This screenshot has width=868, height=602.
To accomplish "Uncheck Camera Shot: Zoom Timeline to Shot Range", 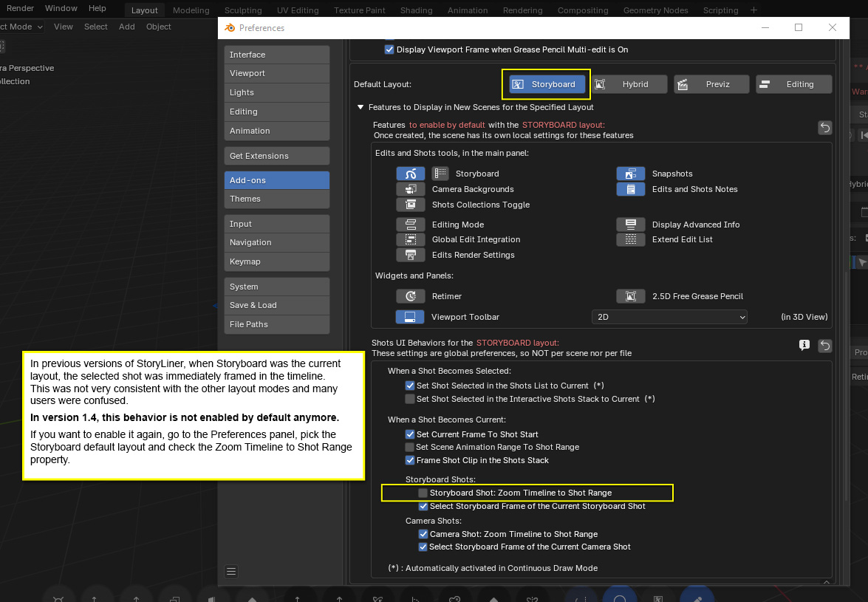I will click(x=423, y=534).
